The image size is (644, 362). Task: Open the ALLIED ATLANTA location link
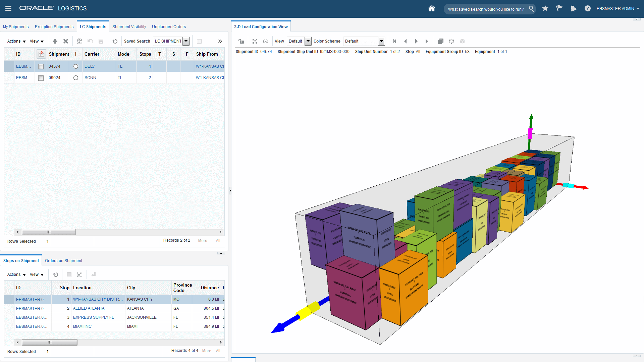tap(89, 308)
